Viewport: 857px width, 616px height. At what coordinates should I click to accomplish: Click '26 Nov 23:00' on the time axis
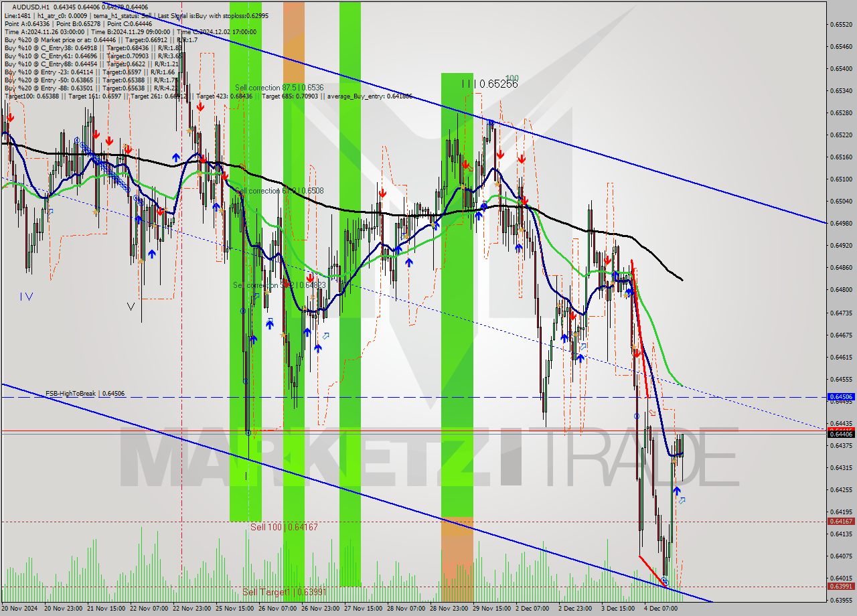321,609
